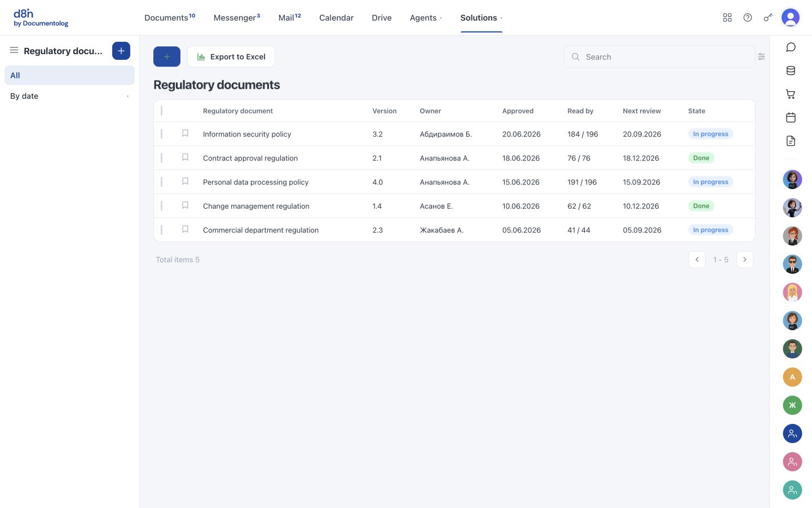The width and height of the screenshot is (812, 508).
Task: Click owner 'Абдираимов Б.' cell
Action: (445, 134)
